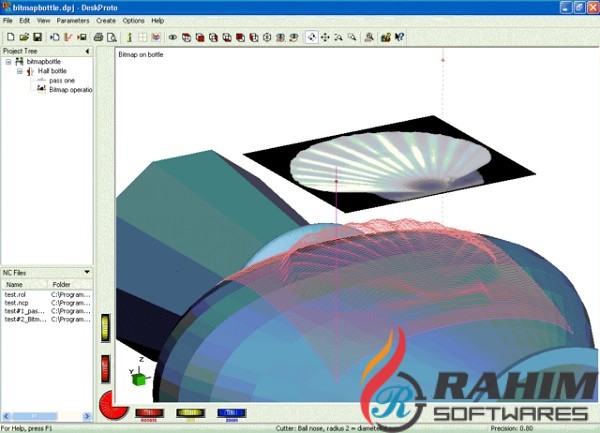Click the NC Files scrollbar right arrow
Screen dimensions: 600x433
click(87, 416)
